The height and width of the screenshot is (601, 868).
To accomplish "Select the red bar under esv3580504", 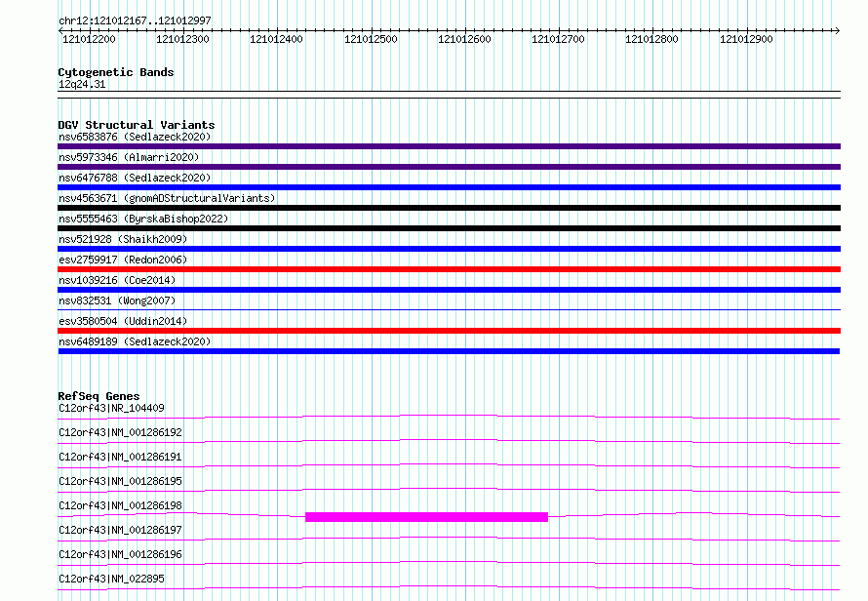I will 449,331.
